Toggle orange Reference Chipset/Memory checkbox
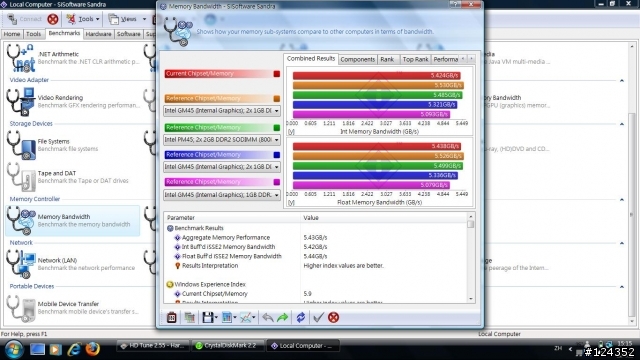Image resolution: width=640 pixels, height=360 pixels. 277,99
